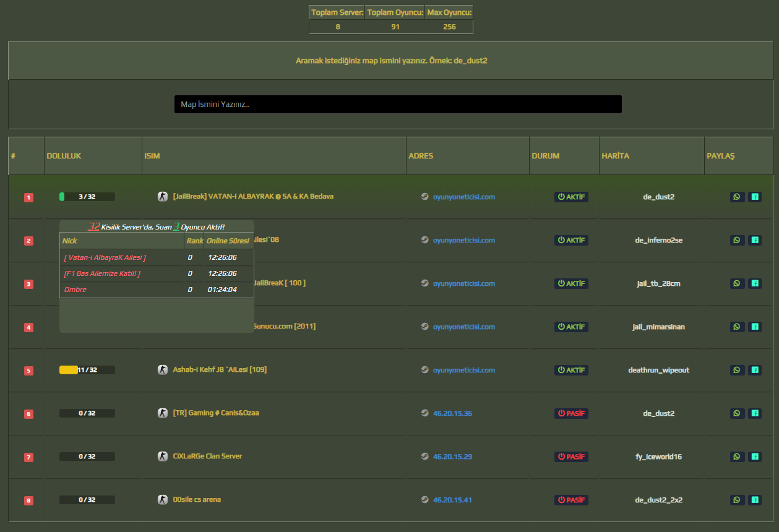Viewport: 779px width, 532px height.
Task: Click Steam icon next to 46.20.15.36
Action: click(424, 413)
